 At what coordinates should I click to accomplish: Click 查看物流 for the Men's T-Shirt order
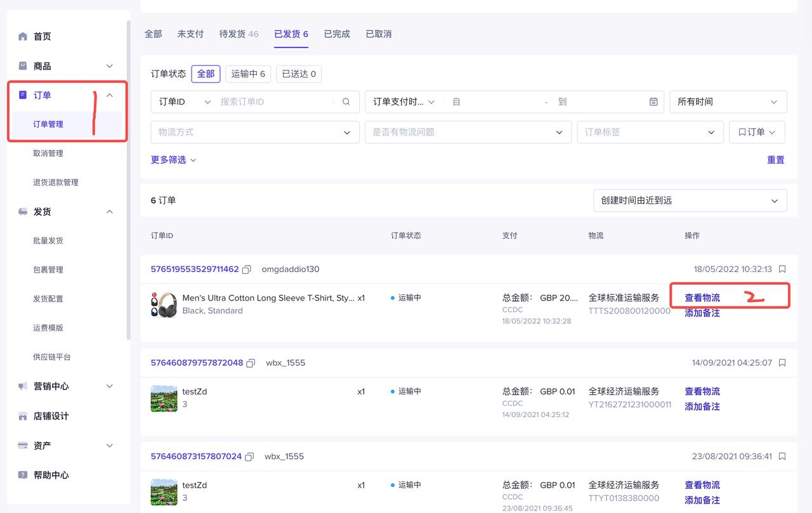(x=702, y=297)
